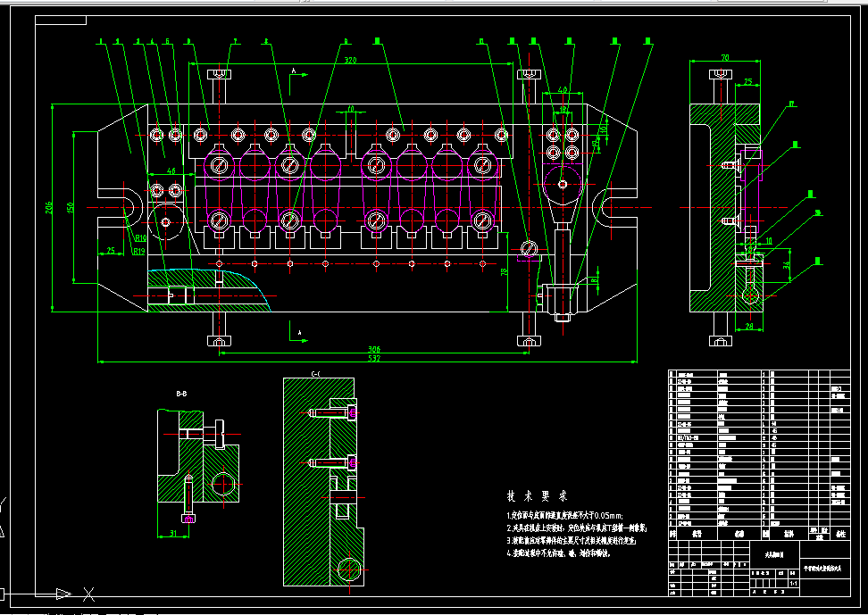This screenshot has width=868, height=615.
Task: Click the 1:1 scale cell in title block
Action: pos(793,583)
